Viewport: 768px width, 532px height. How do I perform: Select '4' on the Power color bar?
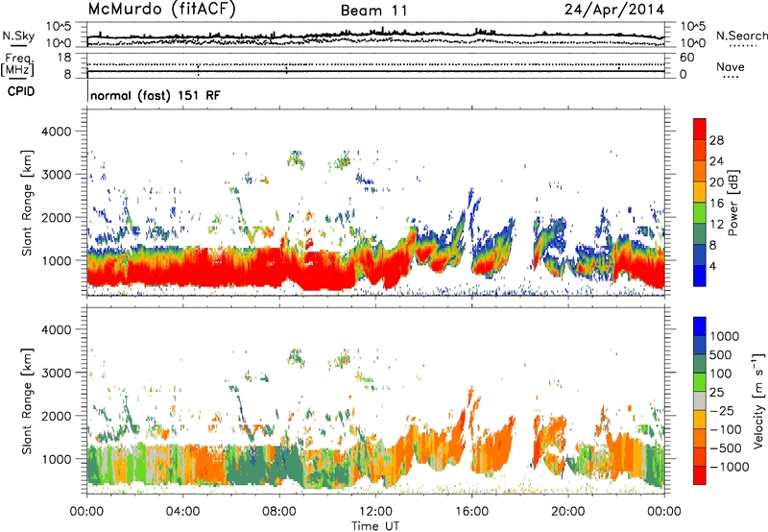click(x=712, y=267)
